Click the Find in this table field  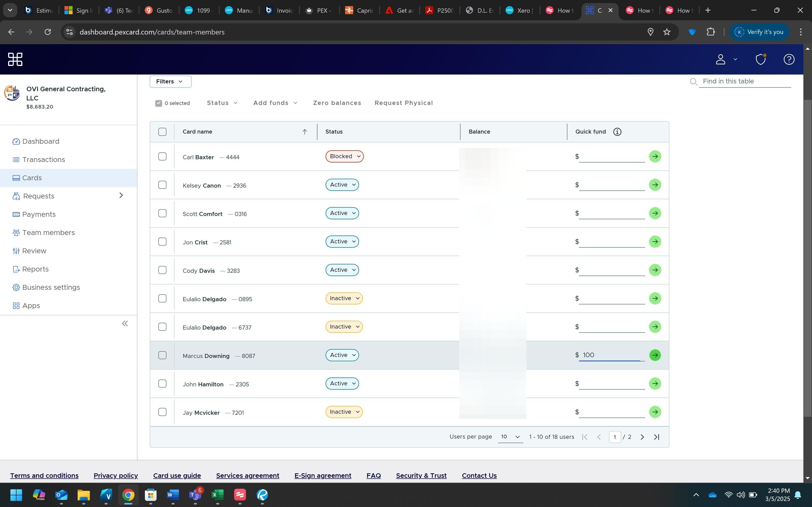(x=745, y=81)
